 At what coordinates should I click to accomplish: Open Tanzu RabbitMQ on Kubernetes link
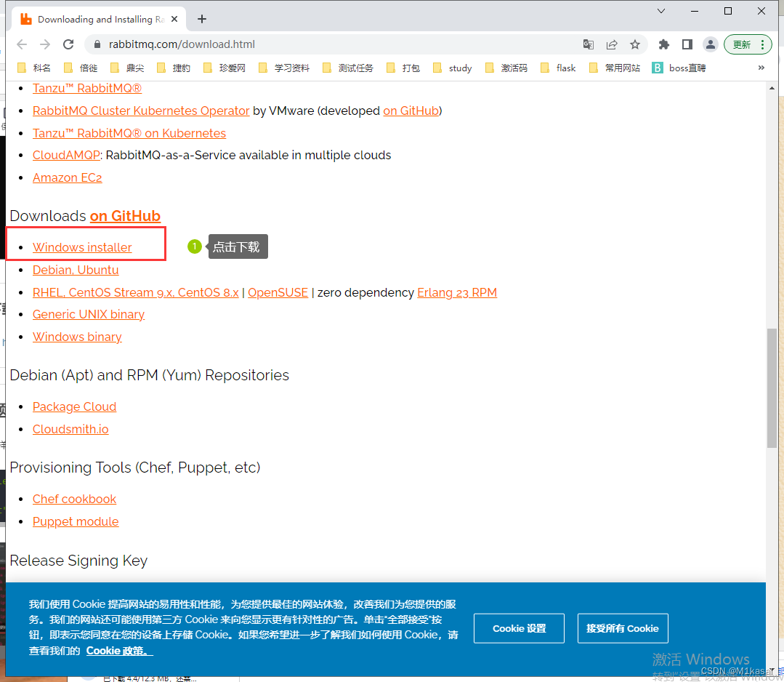(129, 133)
